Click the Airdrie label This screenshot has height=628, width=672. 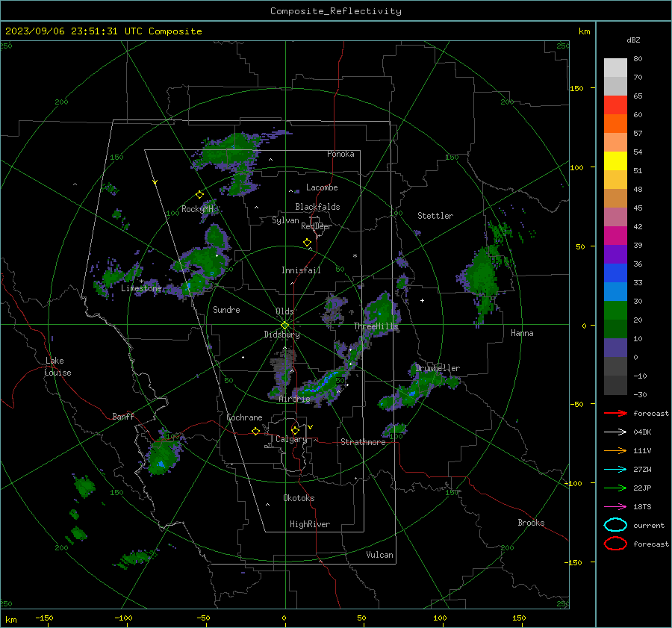(x=294, y=399)
